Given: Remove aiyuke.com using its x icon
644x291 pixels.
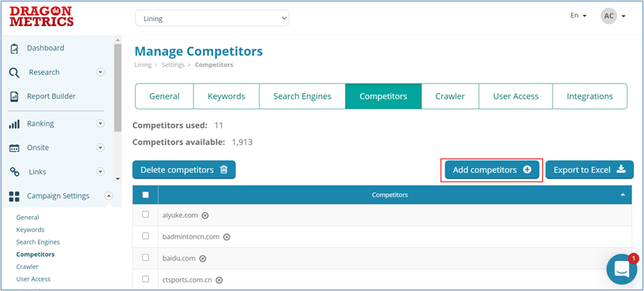Looking at the screenshot, I should click(x=205, y=215).
